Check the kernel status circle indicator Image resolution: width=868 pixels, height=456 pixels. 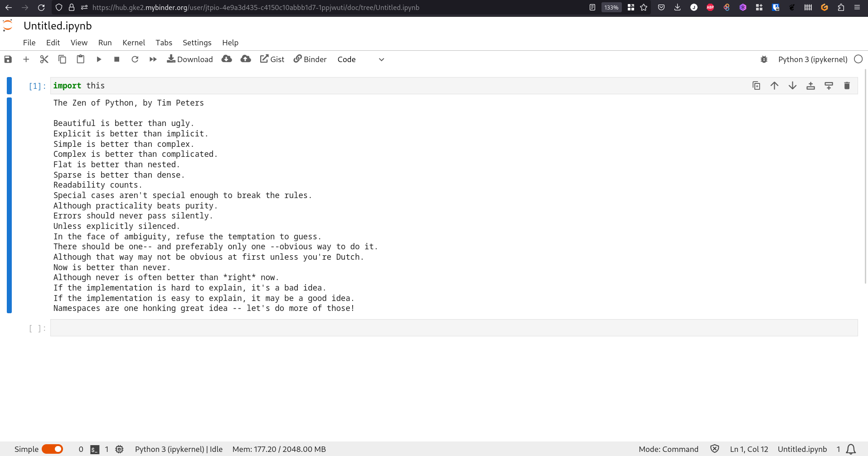point(858,59)
